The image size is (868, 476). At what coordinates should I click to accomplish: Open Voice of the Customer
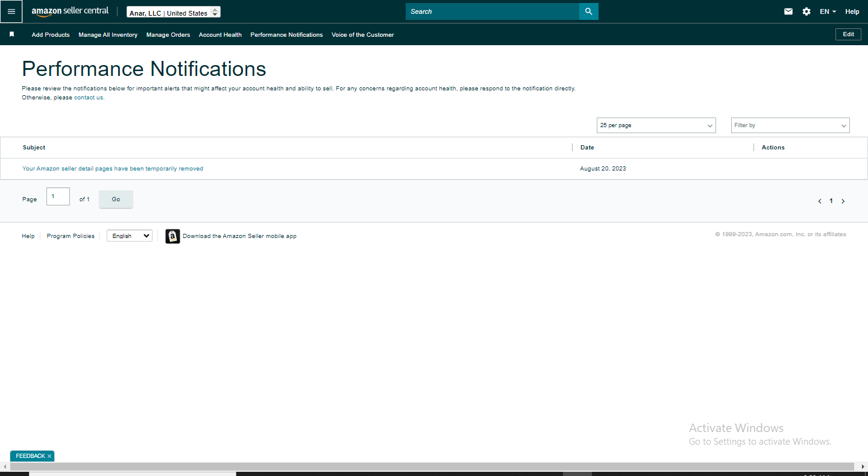coord(363,35)
